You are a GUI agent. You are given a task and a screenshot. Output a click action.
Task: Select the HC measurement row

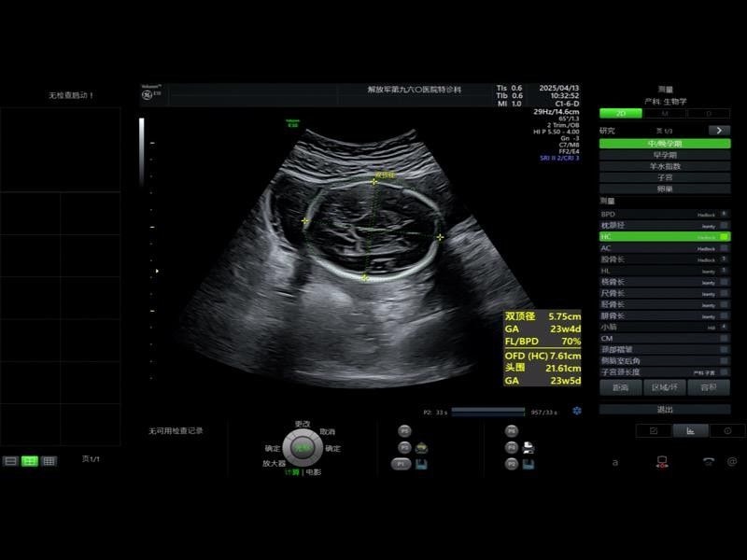coord(665,237)
